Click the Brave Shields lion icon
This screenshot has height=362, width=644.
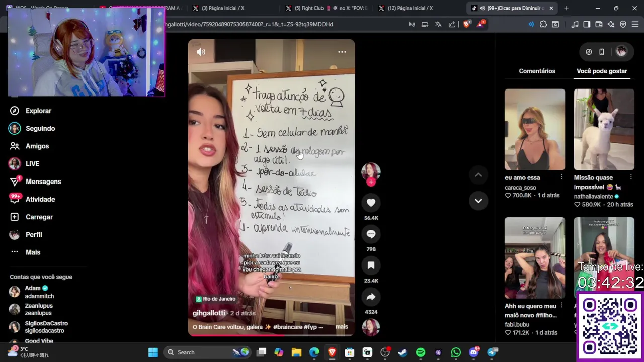click(x=466, y=24)
